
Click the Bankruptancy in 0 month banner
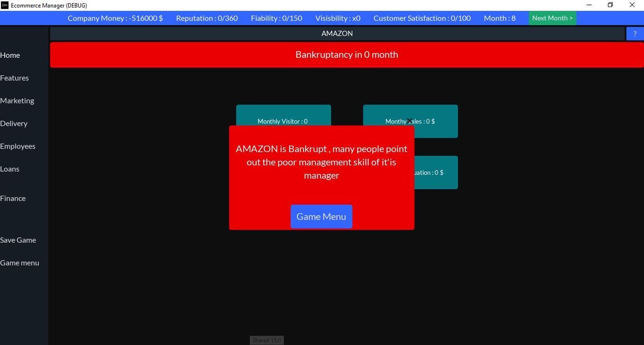(x=347, y=55)
